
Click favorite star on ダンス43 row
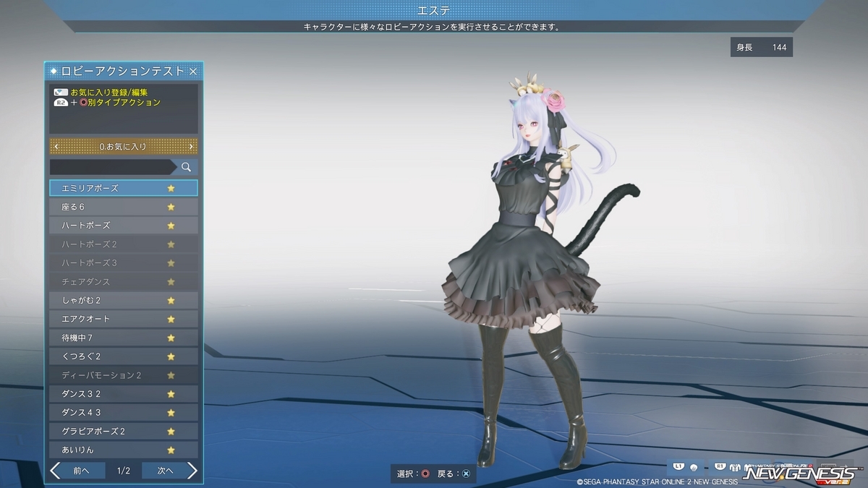tap(171, 413)
